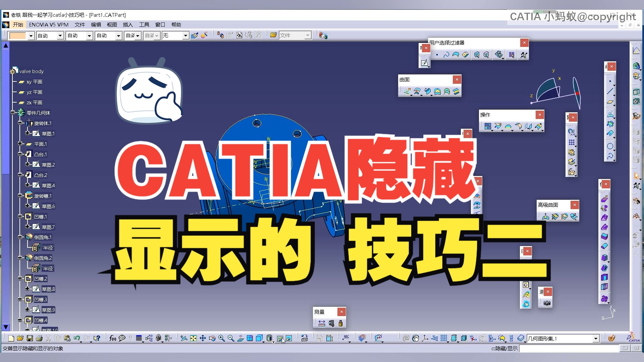
Task: Open the 无 dropdown in top toolbar
Action: coord(185,36)
